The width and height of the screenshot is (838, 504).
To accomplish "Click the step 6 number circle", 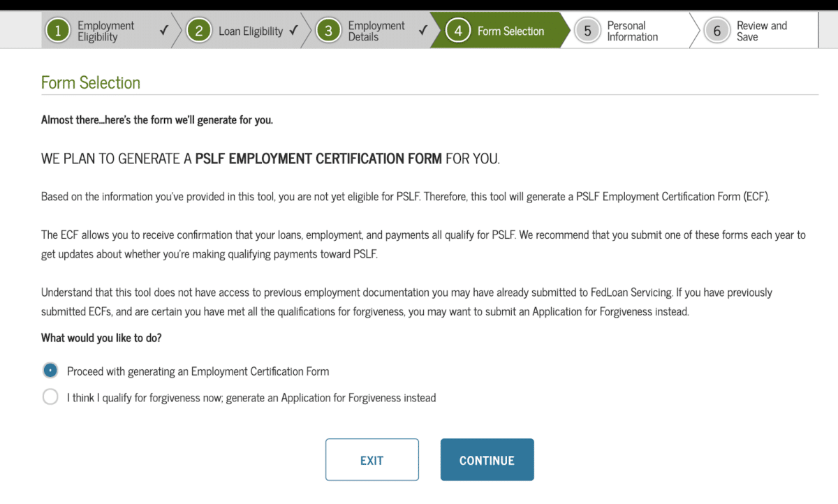I will (x=717, y=31).
